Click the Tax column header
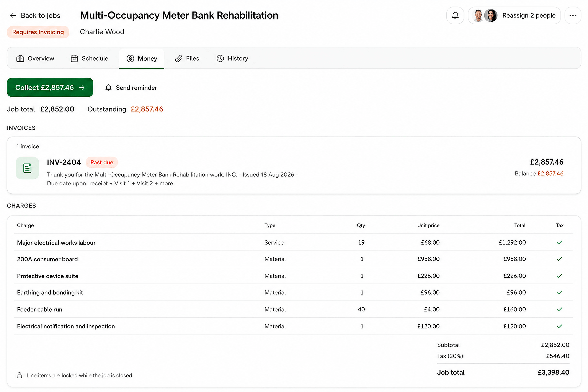 click(559, 225)
